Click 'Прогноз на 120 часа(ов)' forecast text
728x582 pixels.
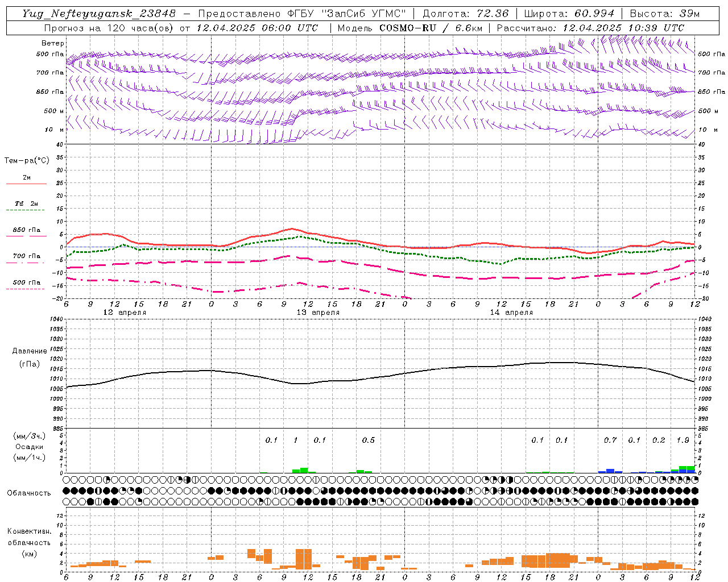click(109, 28)
